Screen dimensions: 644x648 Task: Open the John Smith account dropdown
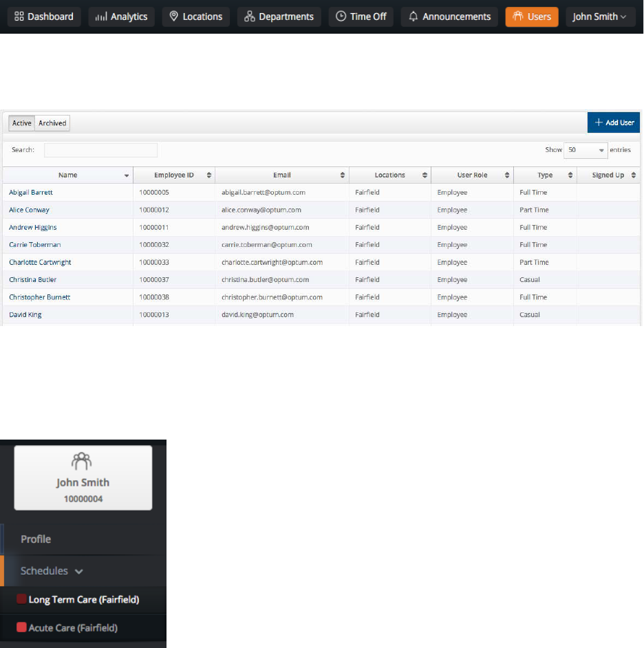(x=600, y=17)
